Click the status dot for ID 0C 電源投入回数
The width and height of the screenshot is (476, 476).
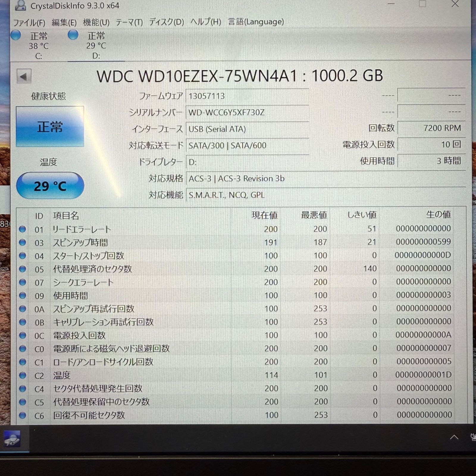(x=23, y=335)
